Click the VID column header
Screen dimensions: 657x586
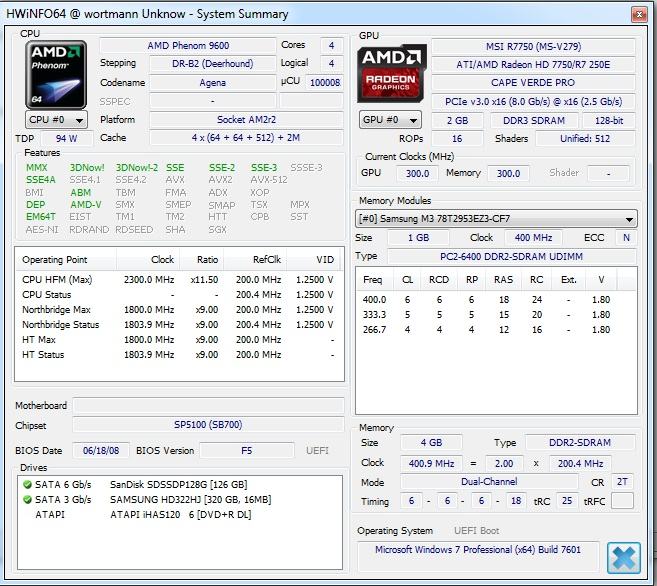pyautogui.click(x=315, y=260)
